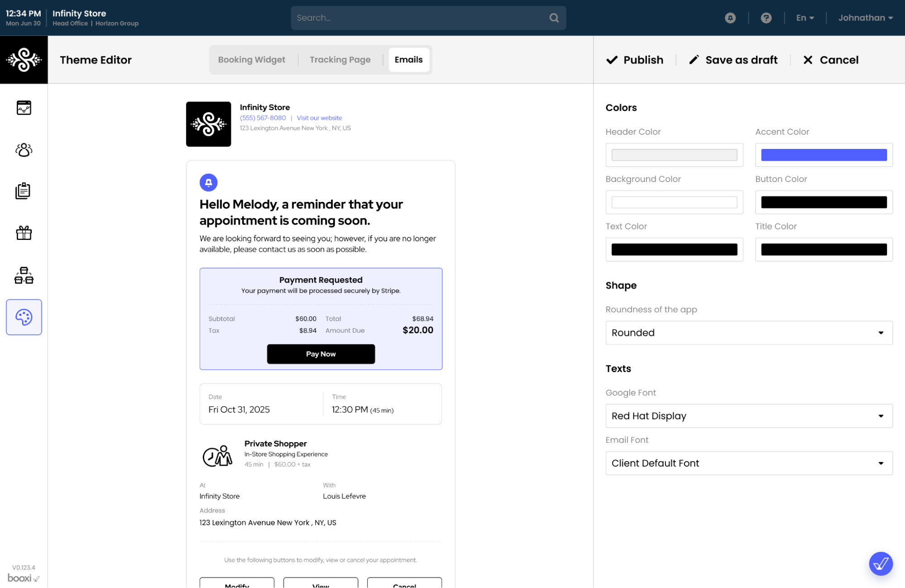Click the Booxi chat bubble icon
The height and width of the screenshot is (588, 905).
click(880, 564)
